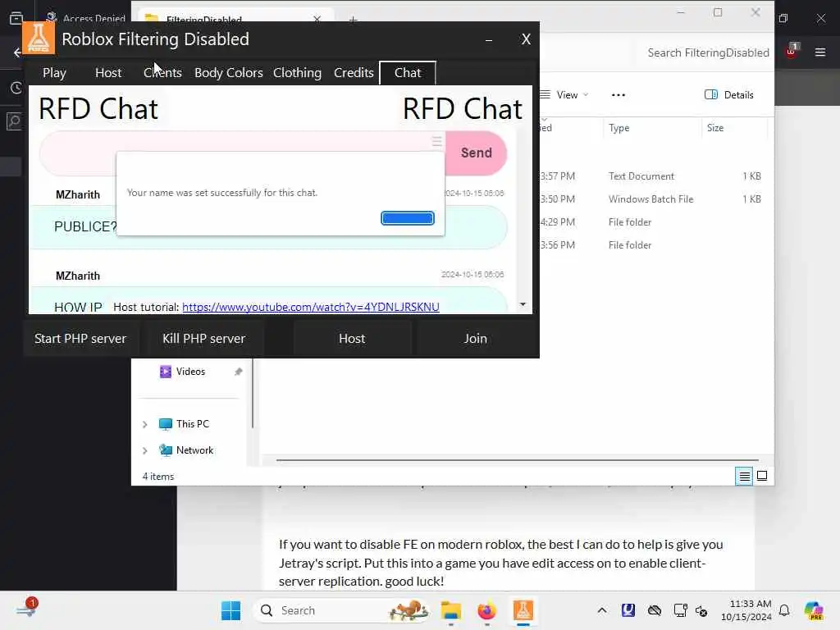Select the Access Denied browser tab
The image size is (840, 630).
(x=84, y=18)
